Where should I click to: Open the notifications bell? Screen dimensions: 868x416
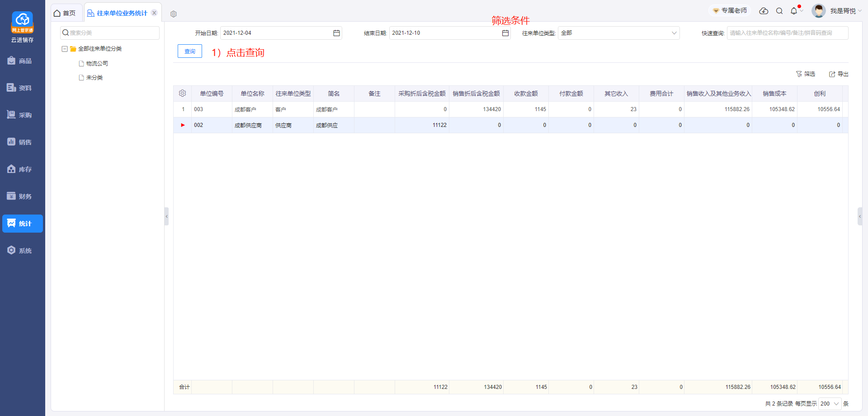[x=794, y=11]
